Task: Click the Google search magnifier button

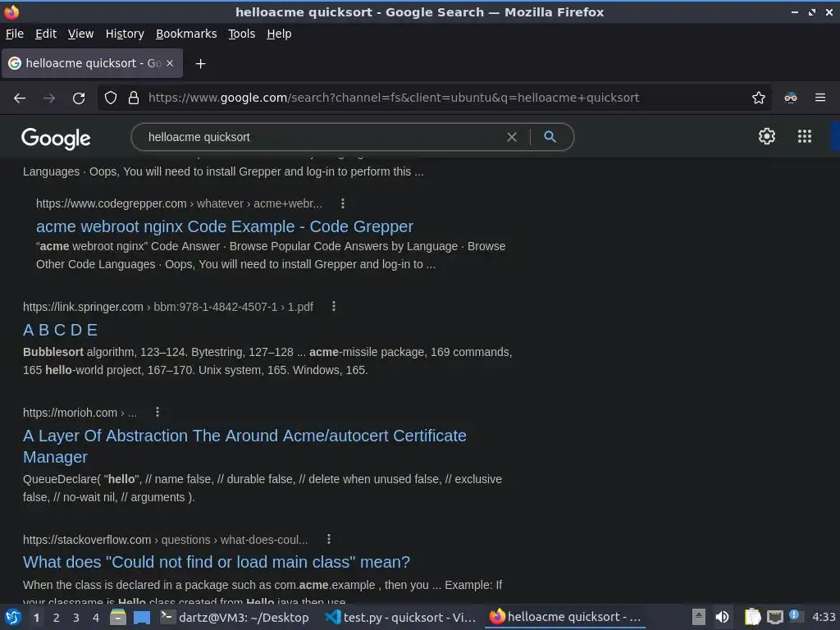Action: (x=550, y=137)
